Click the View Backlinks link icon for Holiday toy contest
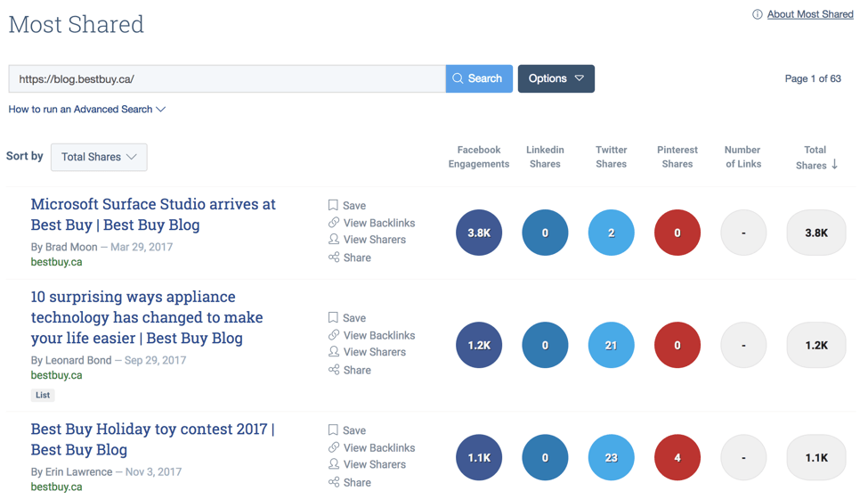Viewport: 868px width, 499px height. tap(334, 447)
